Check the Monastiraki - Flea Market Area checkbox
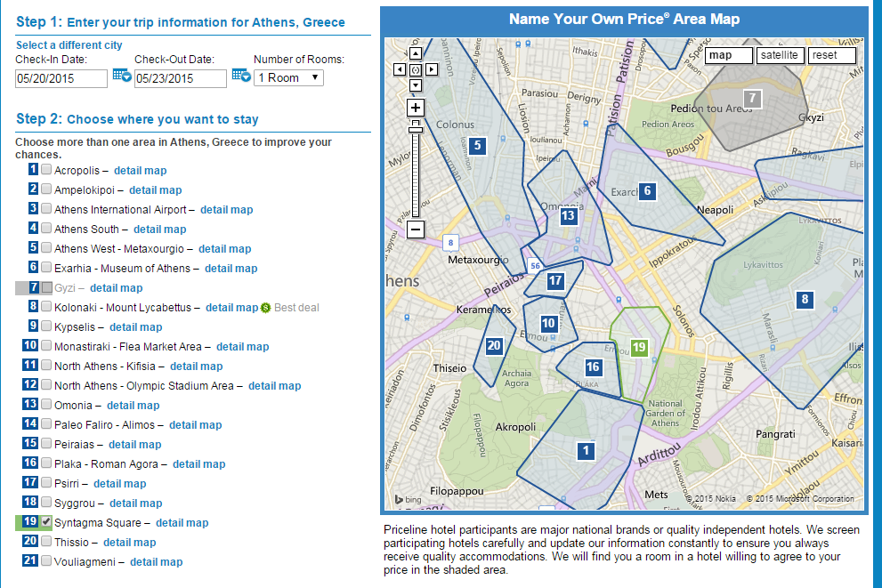Screen dimensions: 882x588 point(46,345)
